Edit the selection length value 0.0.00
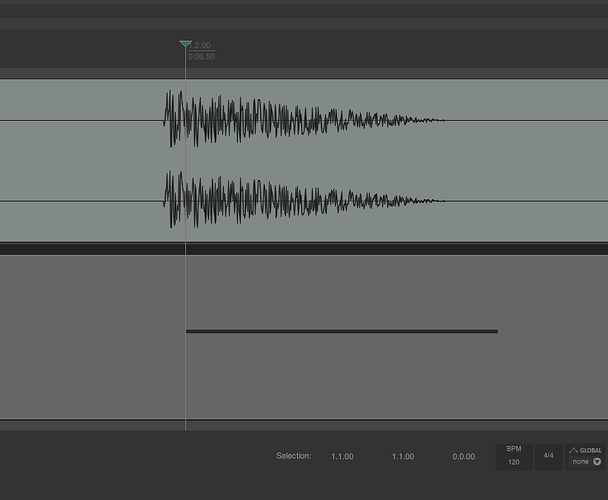 point(463,457)
